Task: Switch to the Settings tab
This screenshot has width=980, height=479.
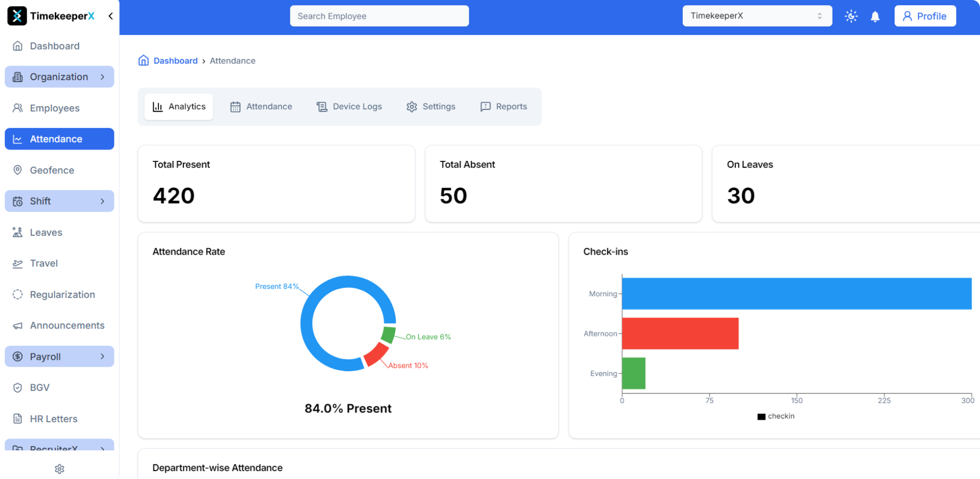Action: click(x=431, y=107)
